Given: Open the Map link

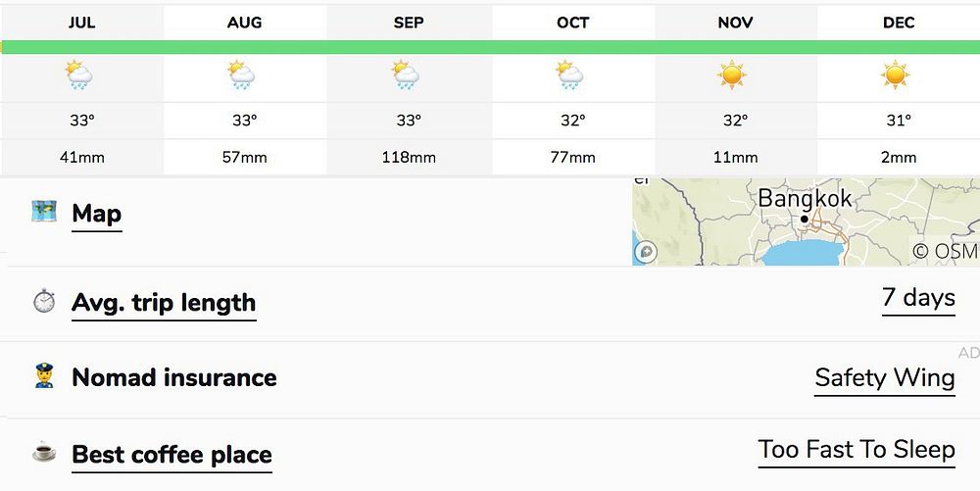Looking at the screenshot, I should coord(97,214).
